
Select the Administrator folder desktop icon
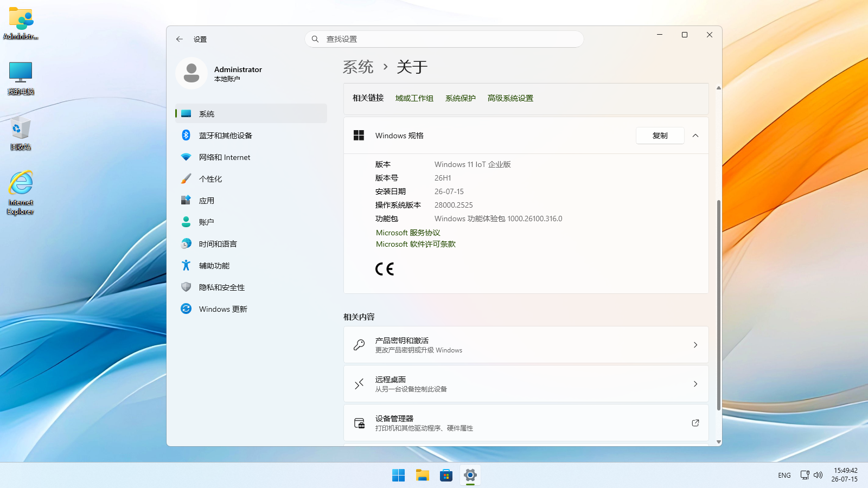tap(21, 23)
